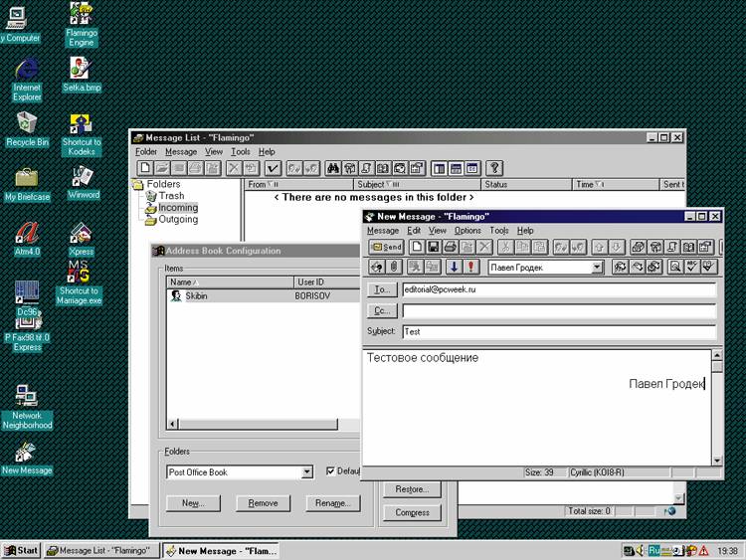Click the print icon in New Message toolbar

[x=451, y=247]
